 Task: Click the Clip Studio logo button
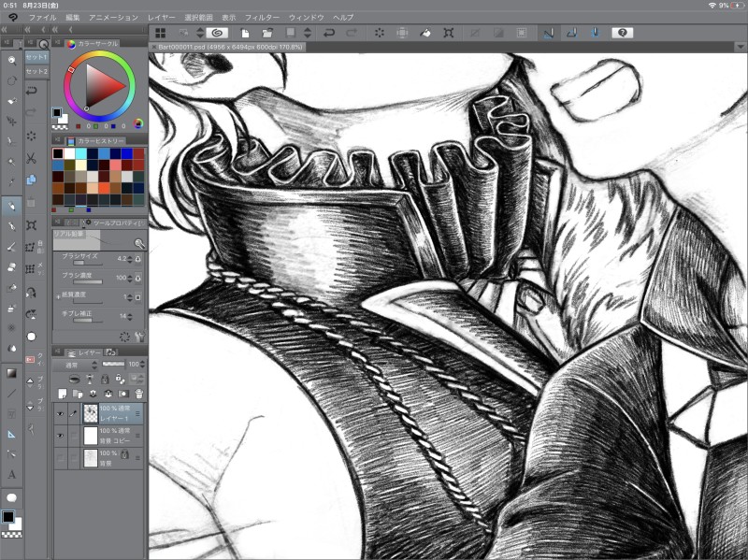pos(13,17)
